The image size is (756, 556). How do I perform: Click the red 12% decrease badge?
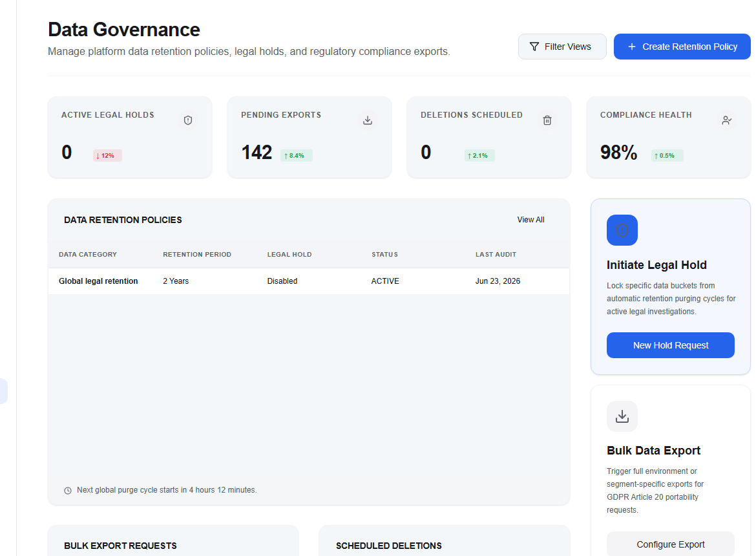[107, 155]
